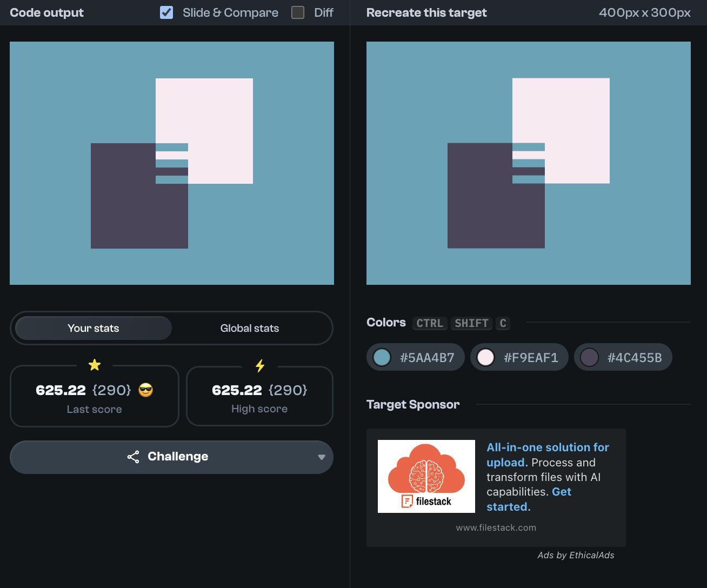Image resolution: width=707 pixels, height=588 pixels.
Task: Click the lightning bolt high score icon
Action: click(260, 366)
